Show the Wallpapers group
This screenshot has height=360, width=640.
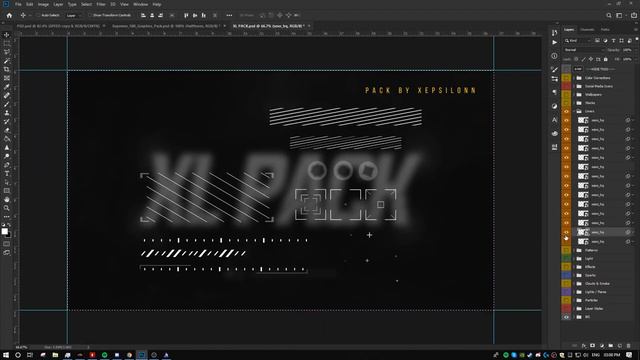click(x=566, y=94)
